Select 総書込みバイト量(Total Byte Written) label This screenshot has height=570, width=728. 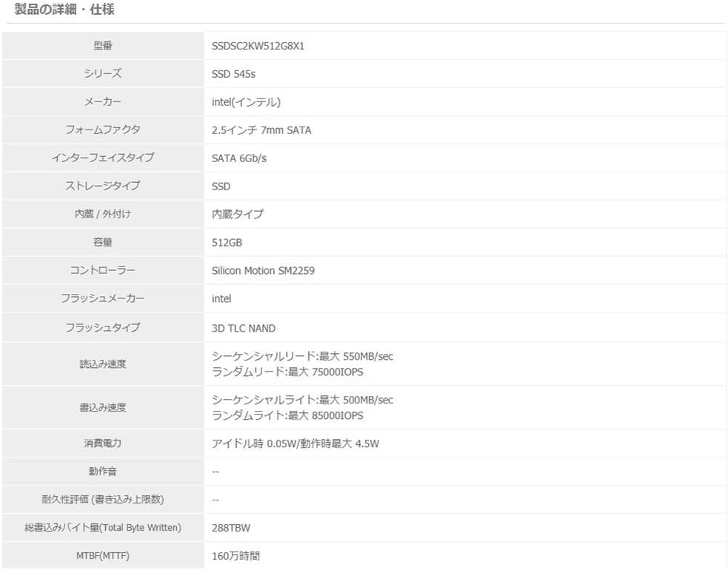[103, 527]
